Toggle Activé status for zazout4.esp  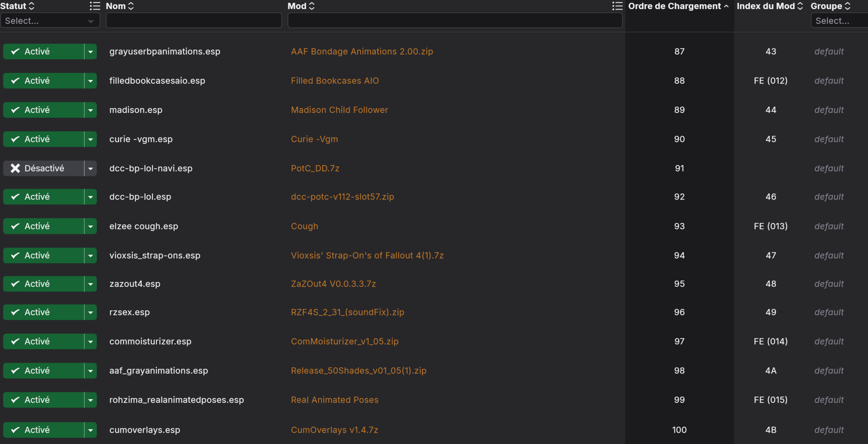(43, 284)
